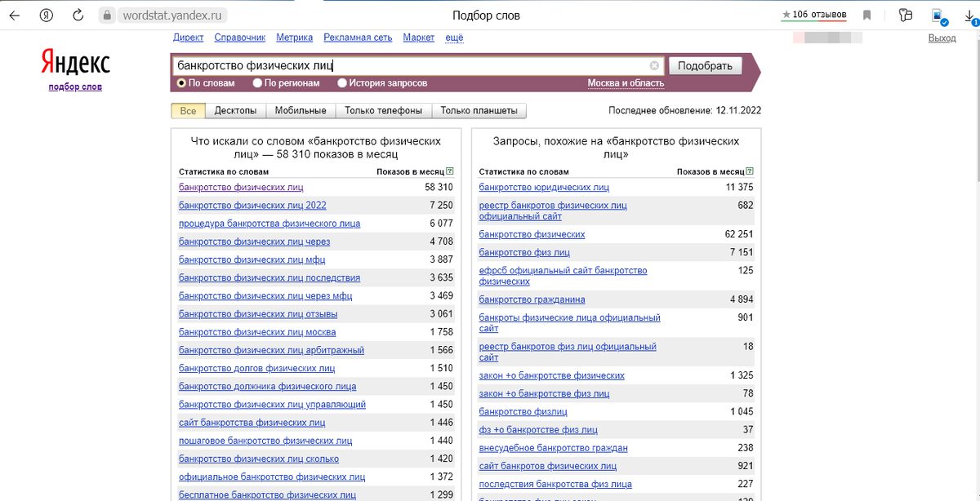Select the По словам radio button
This screenshot has width=980, height=501.
pyautogui.click(x=181, y=83)
